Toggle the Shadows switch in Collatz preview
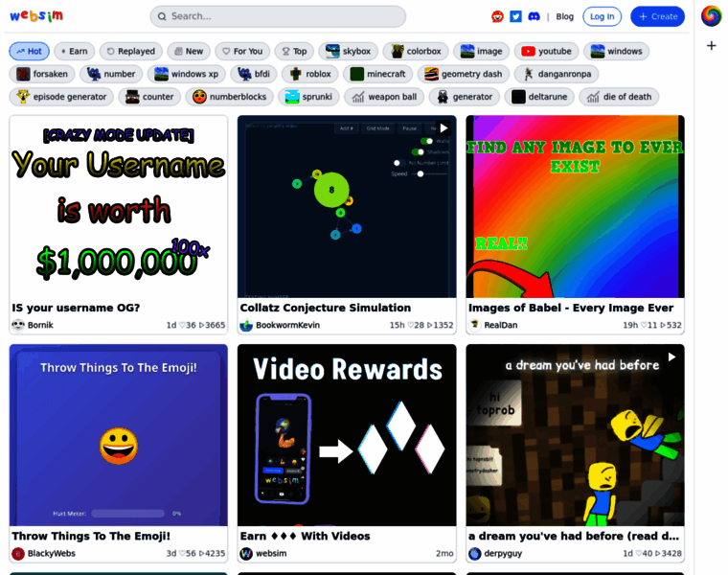728x575 pixels. coord(417,151)
